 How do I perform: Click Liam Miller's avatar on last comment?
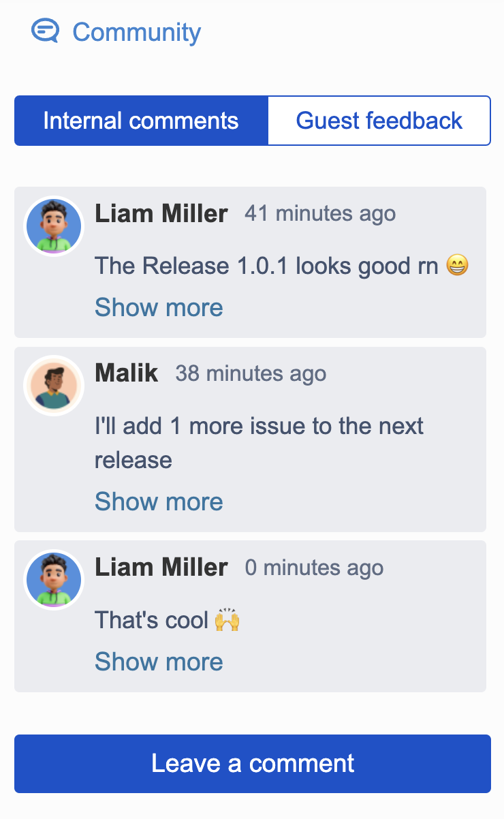point(54,580)
